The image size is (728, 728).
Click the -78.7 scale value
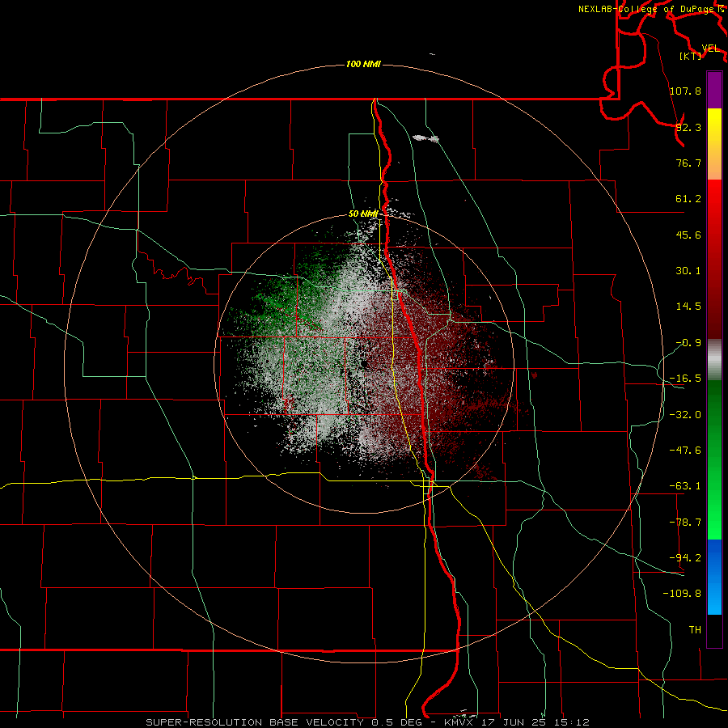click(x=685, y=523)
